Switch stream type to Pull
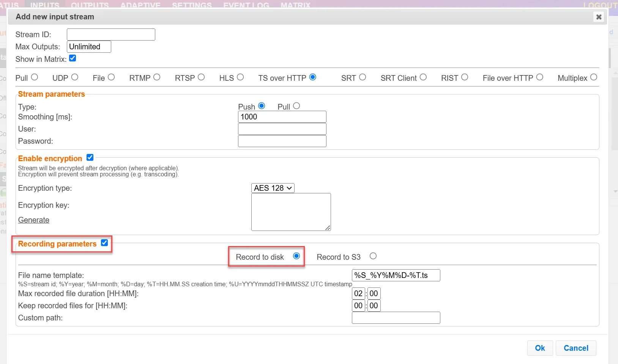 click(296, 106)
